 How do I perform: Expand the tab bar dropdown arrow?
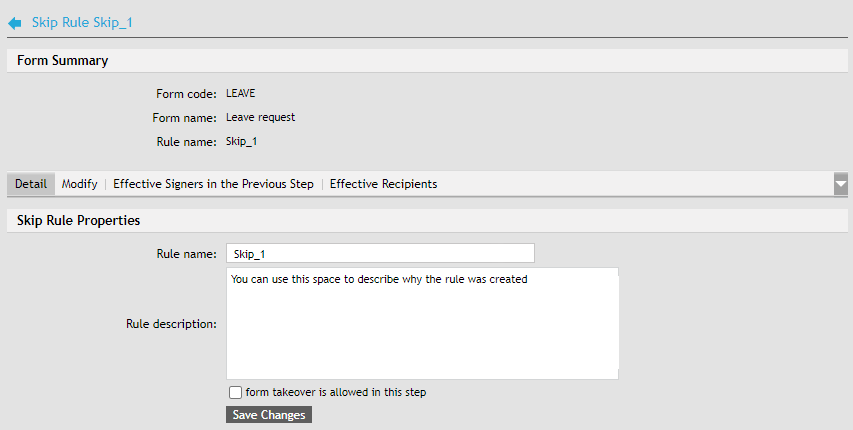tap(841, 184)
